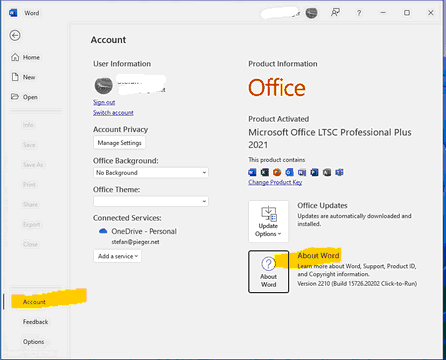Screen dimensions: 446x360
Task: Click Microsoft Office LTSC Professional Plus text
Action: point(330,138)
